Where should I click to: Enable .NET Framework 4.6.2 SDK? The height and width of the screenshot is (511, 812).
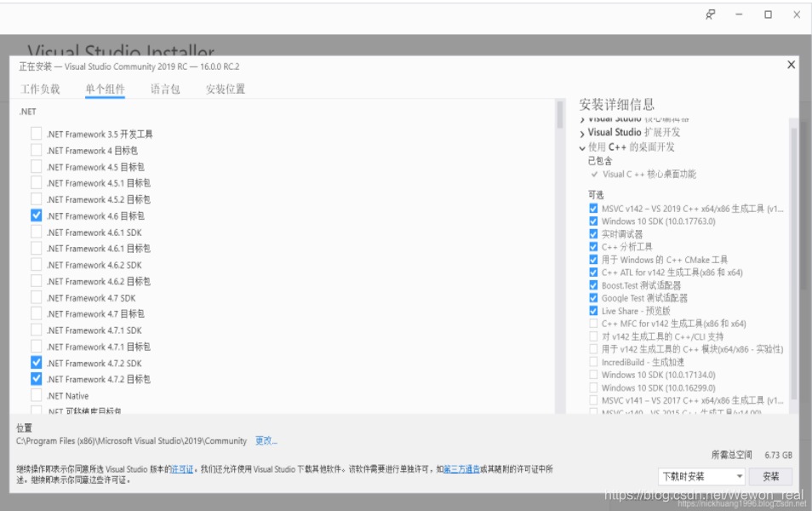(37, 265)
